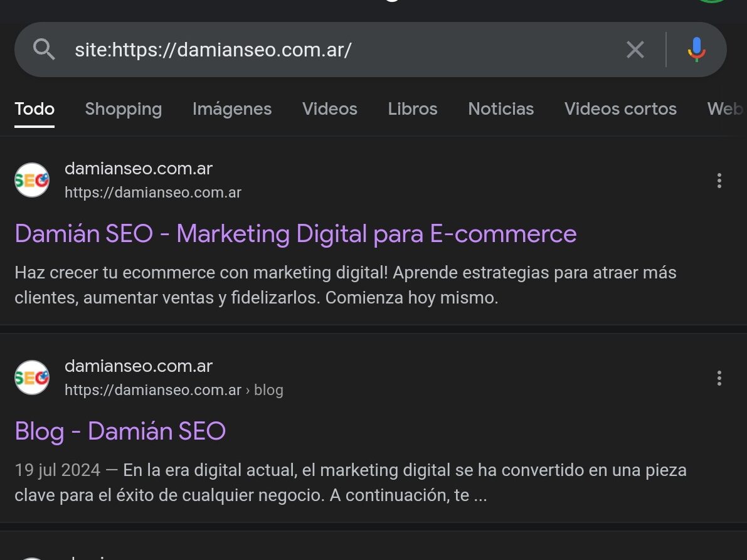Select the Todo tab

point(34,109)
